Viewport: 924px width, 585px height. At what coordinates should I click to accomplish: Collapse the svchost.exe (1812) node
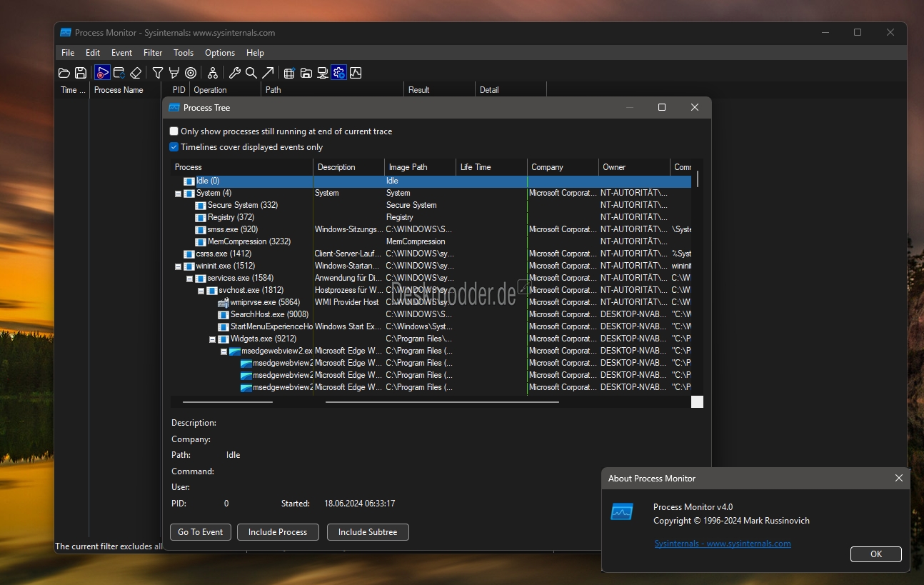click(x=201, y=291)
